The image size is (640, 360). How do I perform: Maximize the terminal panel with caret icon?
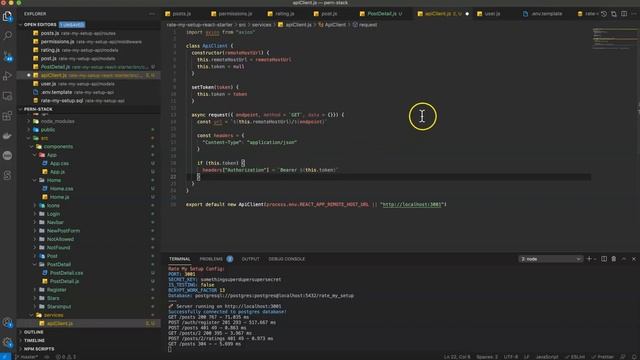tap(624, 259)
